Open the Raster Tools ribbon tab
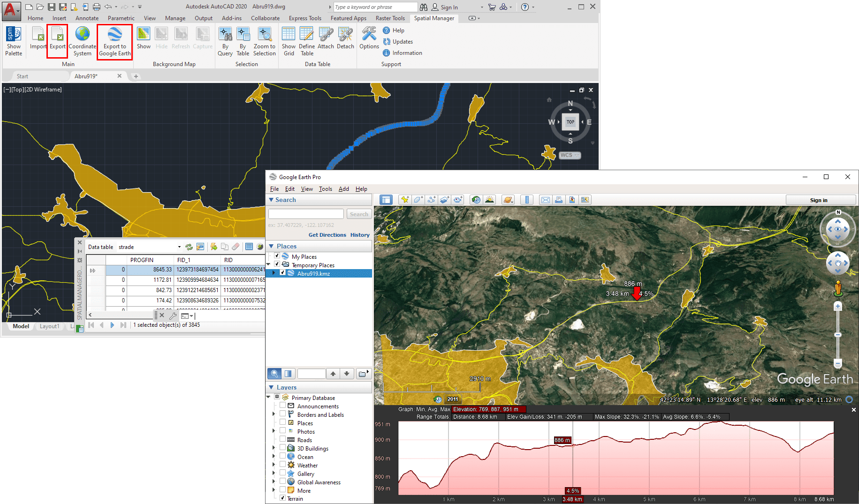Viewport: 859px width, 504px height. pyautogui.click(x=390, y=18)
